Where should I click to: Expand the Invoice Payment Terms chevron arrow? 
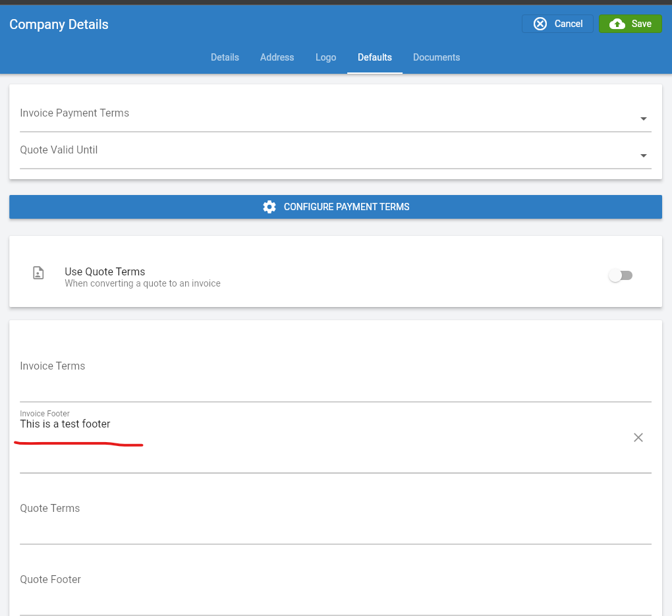click(x=644, y=119)
